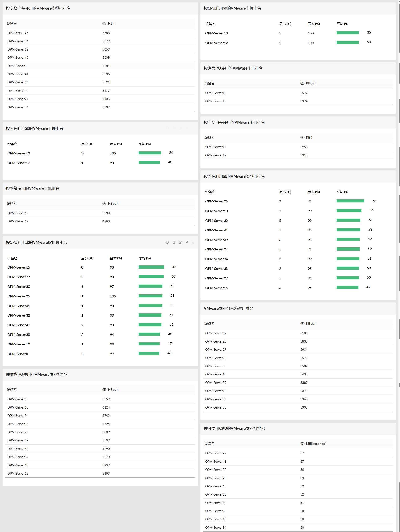Click OPM-Server13 memory host bar showing 48
This screenshot has height=532, width=400.
(149, 163)
